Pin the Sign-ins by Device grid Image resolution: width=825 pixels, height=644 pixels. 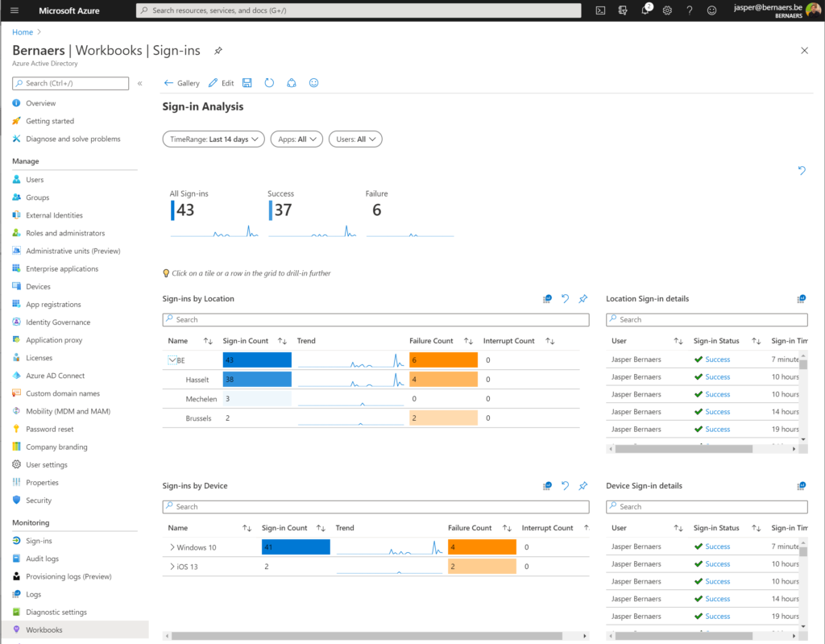coord(583,485)
